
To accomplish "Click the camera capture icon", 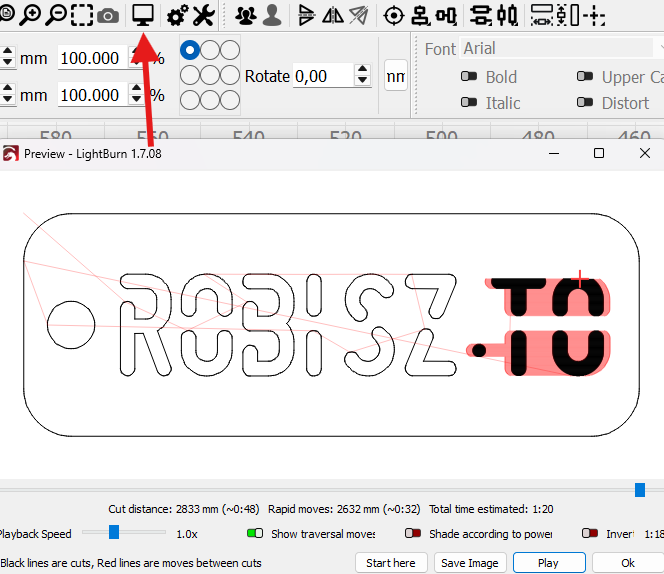I will coord(108,15).
